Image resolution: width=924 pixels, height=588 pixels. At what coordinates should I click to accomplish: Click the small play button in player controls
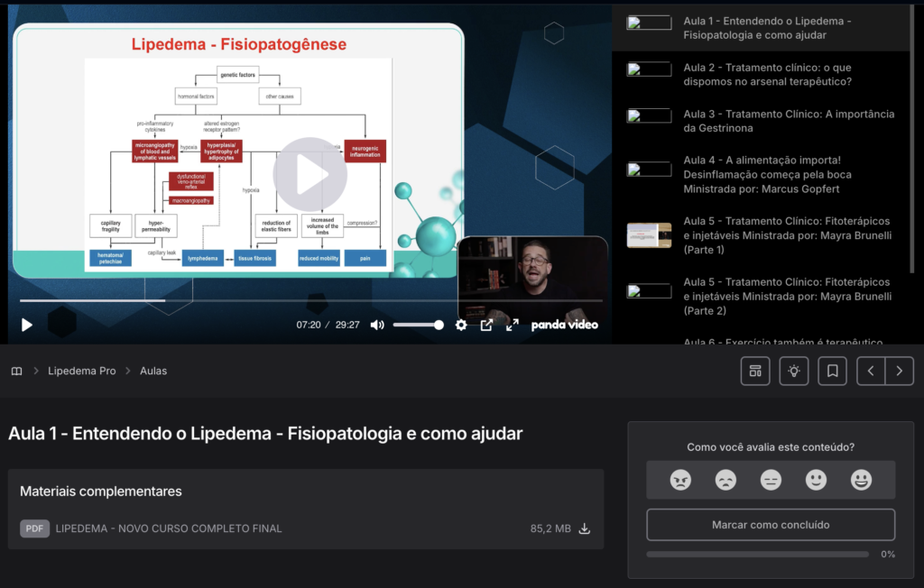26,326
